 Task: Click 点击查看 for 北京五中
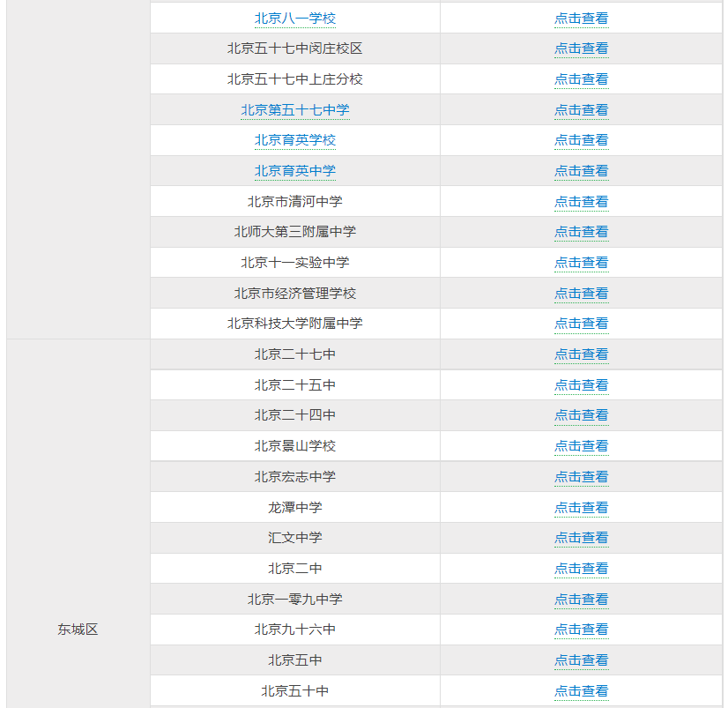point(582,660)
